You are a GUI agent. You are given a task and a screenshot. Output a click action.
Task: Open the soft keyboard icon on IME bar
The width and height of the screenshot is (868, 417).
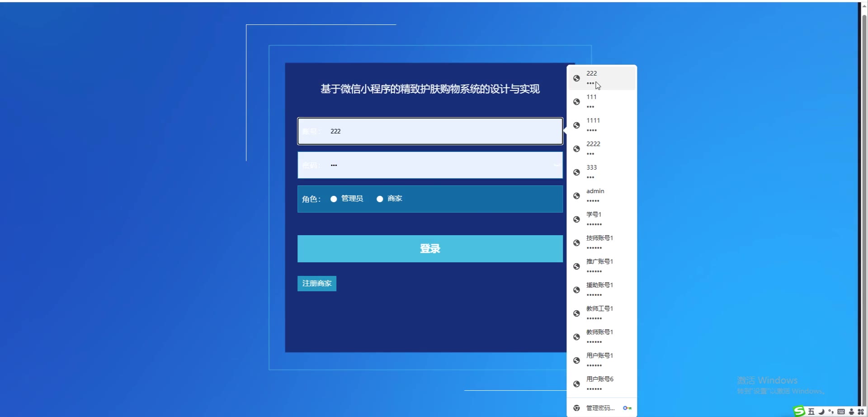[x=841, y=412]
